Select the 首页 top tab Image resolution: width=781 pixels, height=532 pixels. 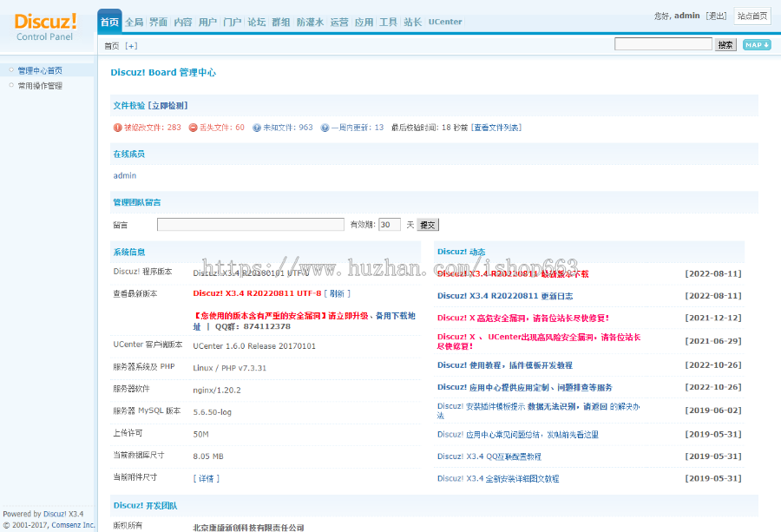109,22
